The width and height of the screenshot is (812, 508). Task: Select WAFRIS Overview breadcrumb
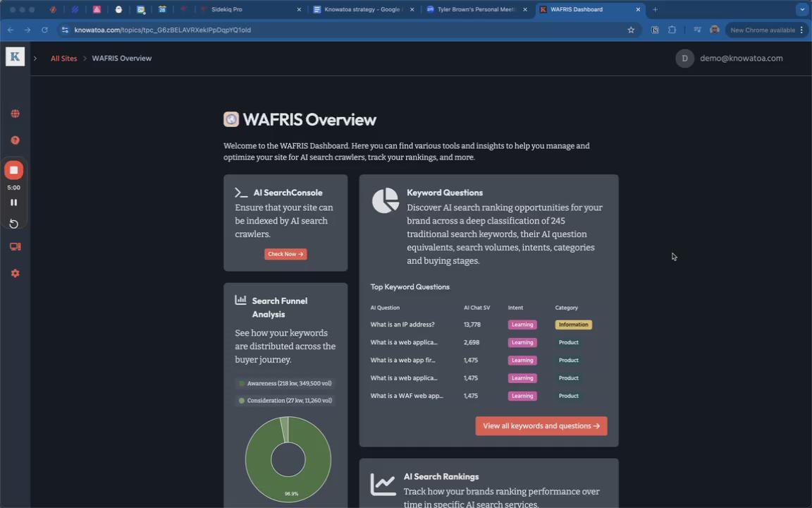[122, 59]
